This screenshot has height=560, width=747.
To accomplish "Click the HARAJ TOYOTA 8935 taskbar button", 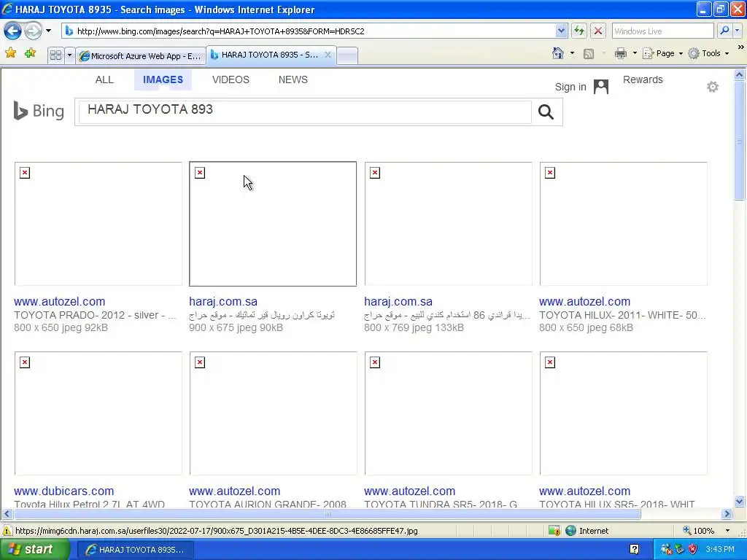I will click(x=135, y=550).
